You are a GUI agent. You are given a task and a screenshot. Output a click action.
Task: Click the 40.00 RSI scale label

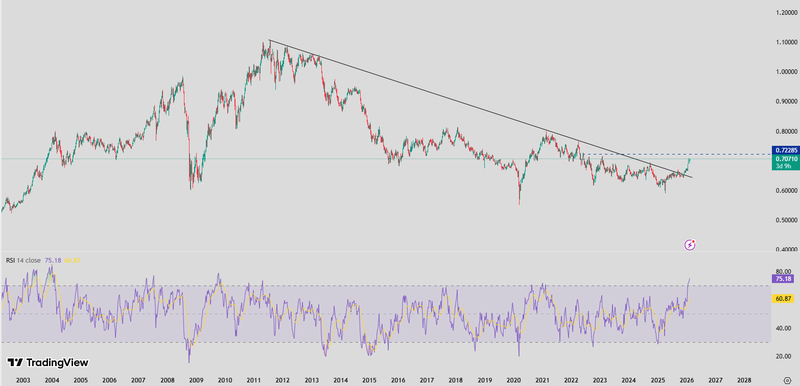click(783, 328)
